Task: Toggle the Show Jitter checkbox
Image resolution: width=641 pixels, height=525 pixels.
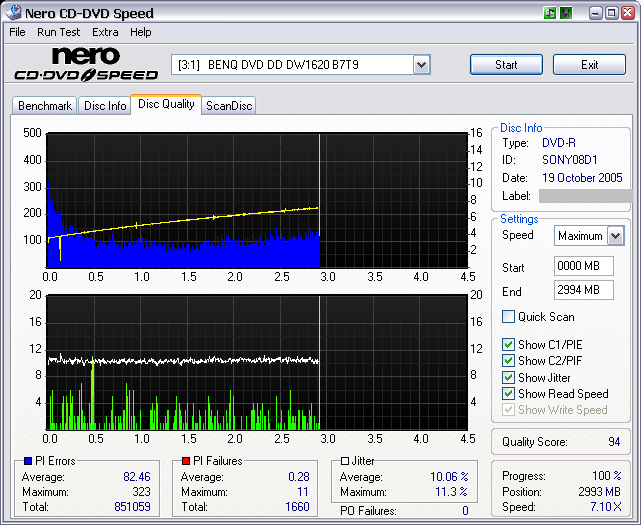Action: point(509,378)
